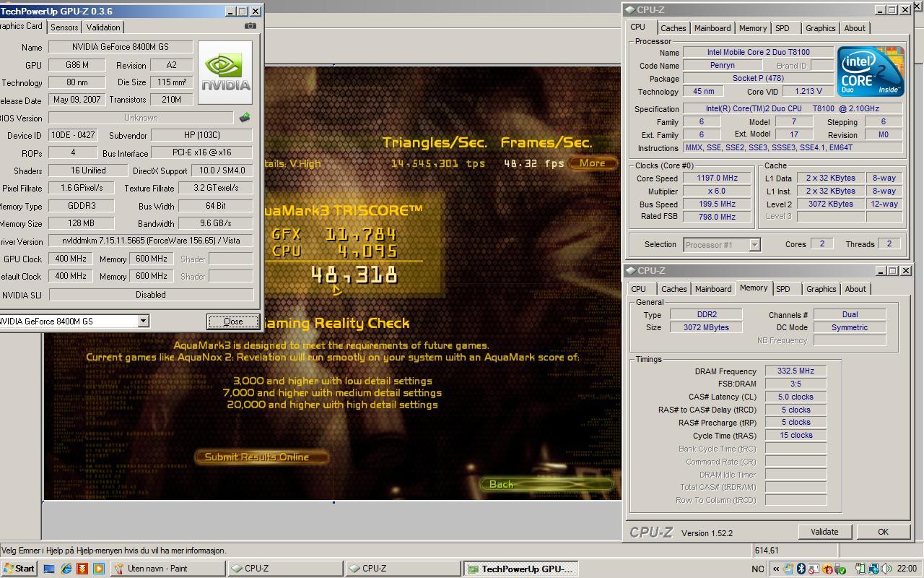Click the NVIDIA SLI Disabled field
Image resolution: width=924 pixels, height=578 pixels.
(x=151, y=295)
